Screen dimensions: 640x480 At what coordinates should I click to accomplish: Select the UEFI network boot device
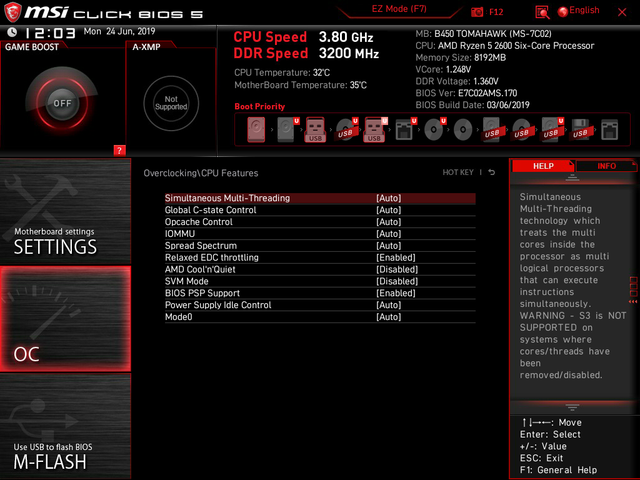405,130
